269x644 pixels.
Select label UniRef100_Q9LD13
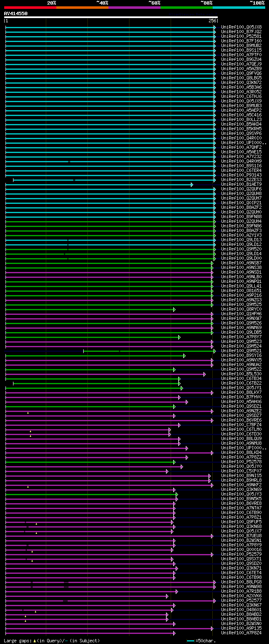pyautogui.click(x=241, y=240)
